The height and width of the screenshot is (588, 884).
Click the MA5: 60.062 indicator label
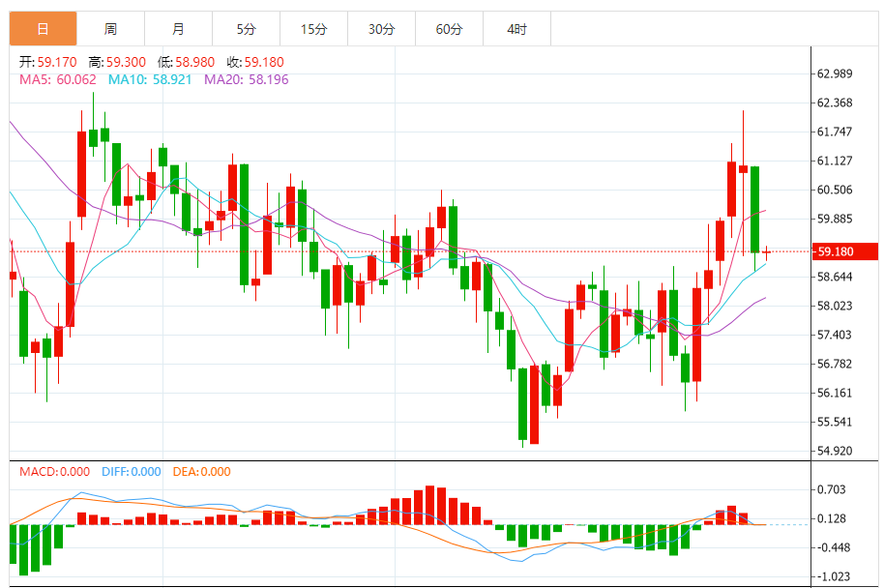pyautogui.click(x=57, y=79)
